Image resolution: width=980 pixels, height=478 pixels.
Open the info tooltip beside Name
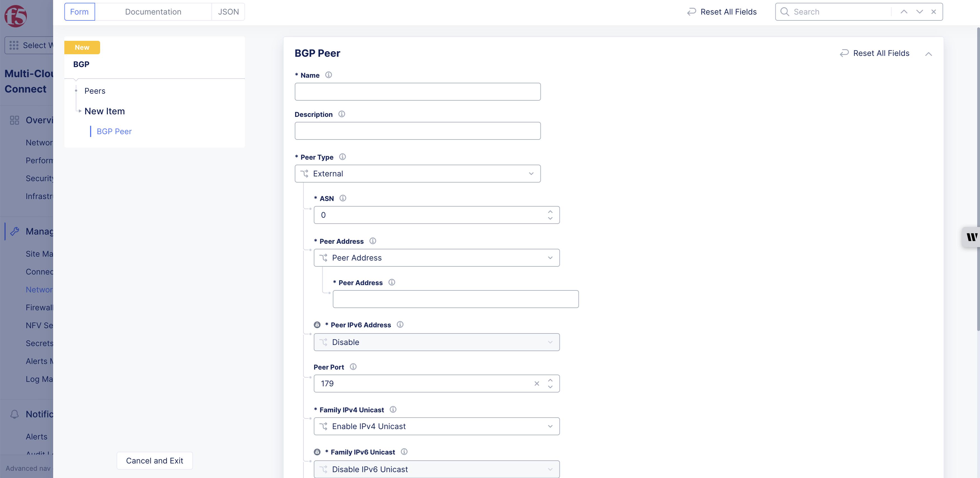329,75
